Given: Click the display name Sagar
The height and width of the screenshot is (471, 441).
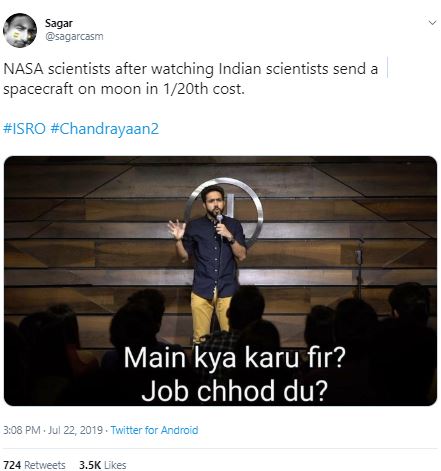Looking at the screenshot, I should click(x=59, y=23).
